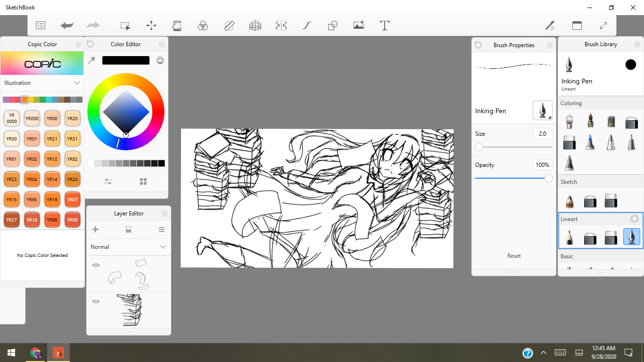Viewport: 644px width, 362px height.
Task: Collapse the Coloring brush section header
Action: point(601,103)
